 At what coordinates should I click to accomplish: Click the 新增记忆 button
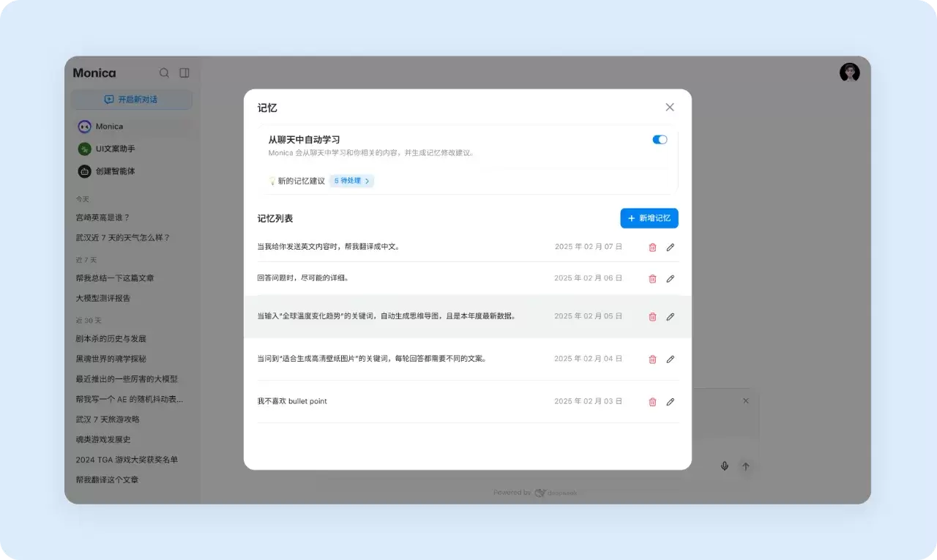coord(649,218)
